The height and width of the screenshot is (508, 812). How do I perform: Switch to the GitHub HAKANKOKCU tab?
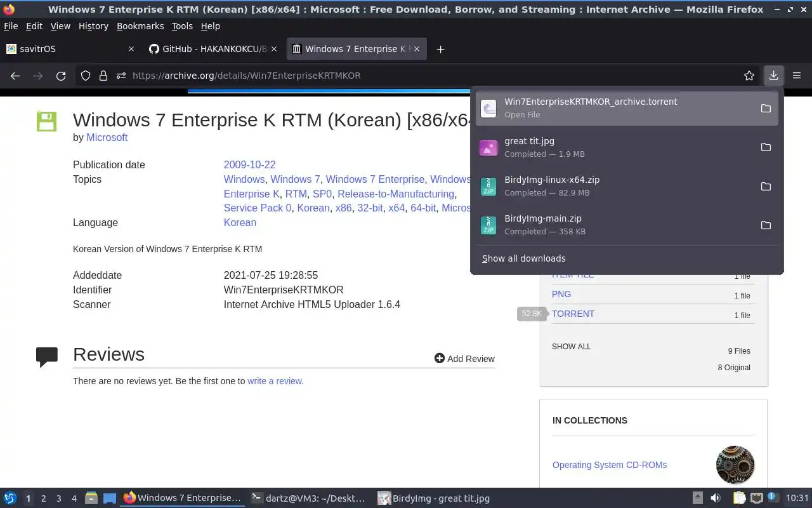[213, 49]
